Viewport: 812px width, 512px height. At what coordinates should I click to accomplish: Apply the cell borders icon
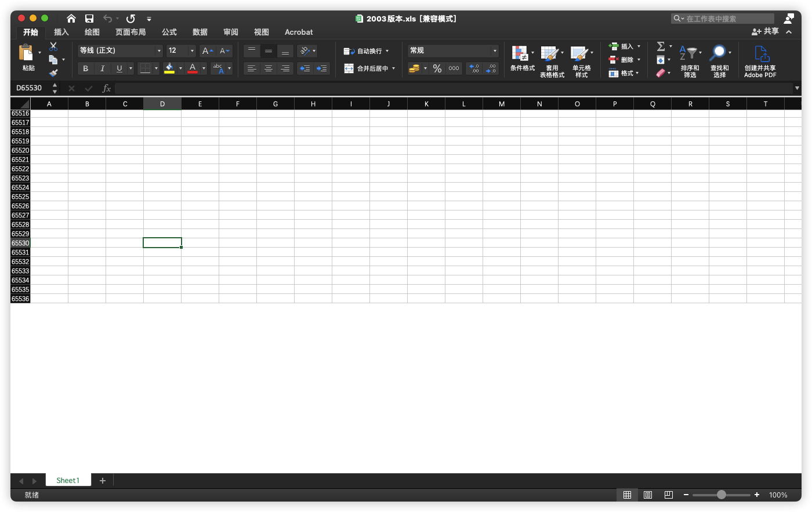(145, 68)
